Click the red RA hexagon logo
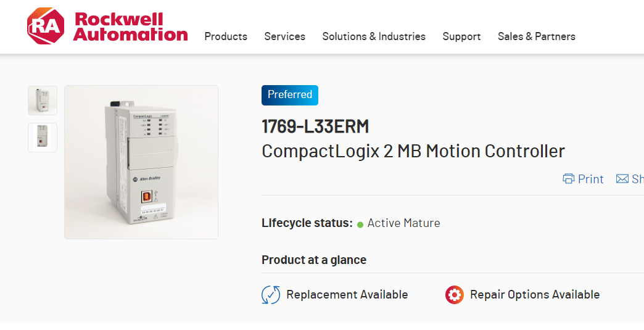 (x=45, y=27)
